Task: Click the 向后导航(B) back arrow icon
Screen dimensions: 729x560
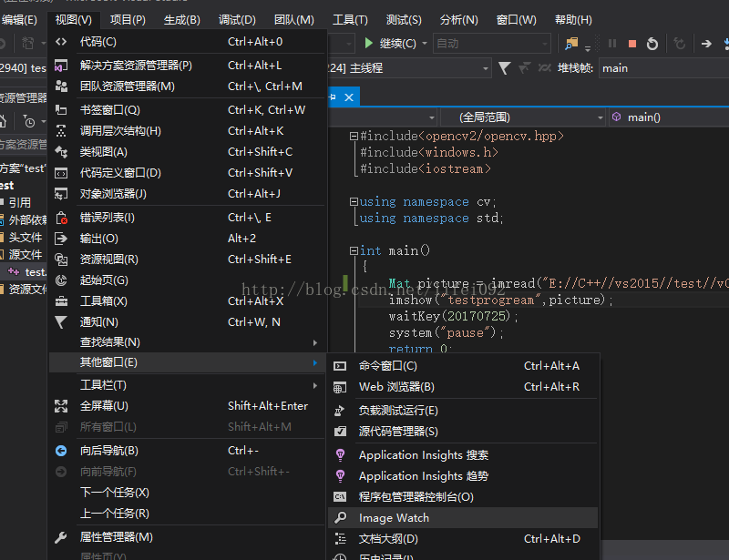Action: tap(61, 451)
